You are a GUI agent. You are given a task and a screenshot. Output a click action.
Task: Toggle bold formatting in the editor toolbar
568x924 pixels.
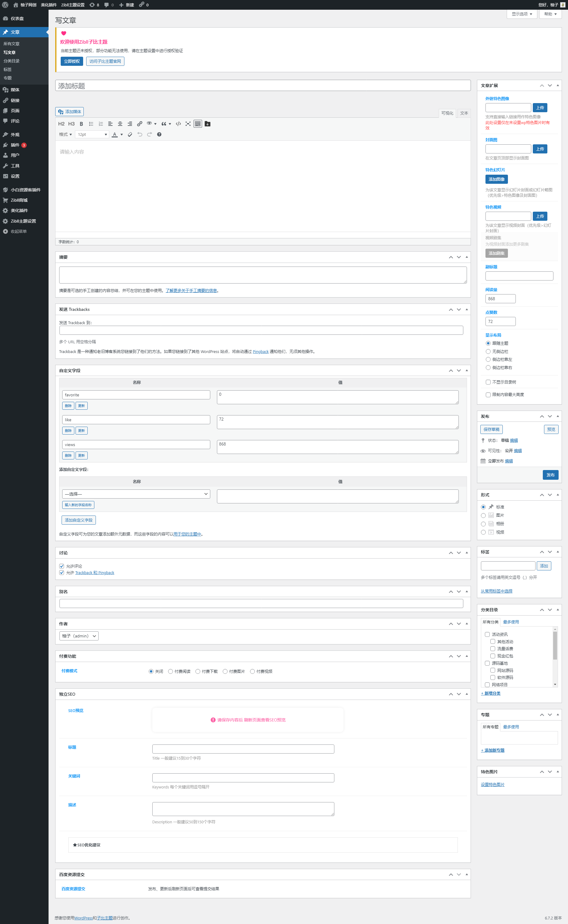point(81,124)
